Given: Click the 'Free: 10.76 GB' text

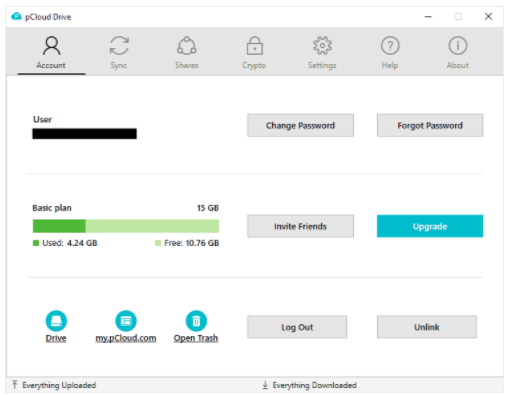Looking at the screenshot, I should [192, 243].
